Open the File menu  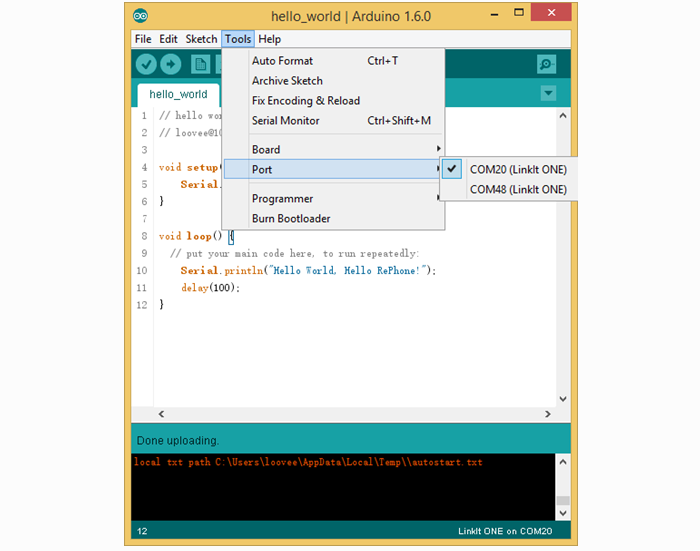pyautogui.click(x=143, y=39)
